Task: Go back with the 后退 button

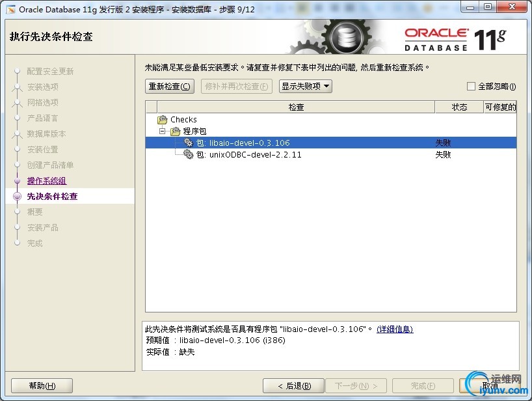Action: [294, 386]
